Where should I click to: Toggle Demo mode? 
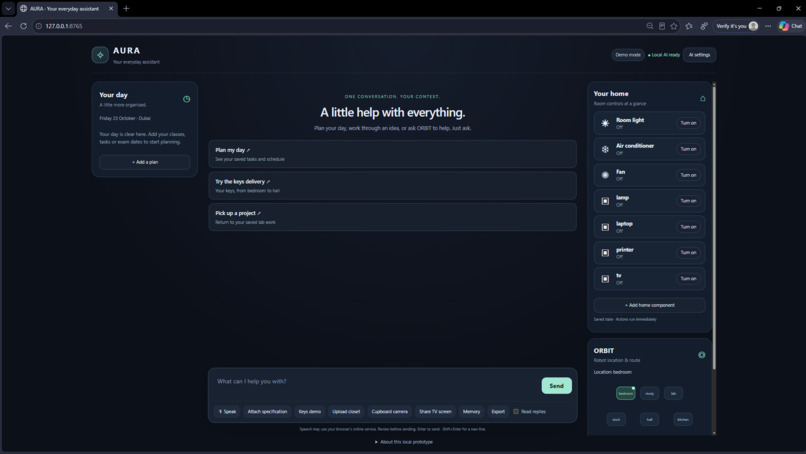[x=628, y=55]
